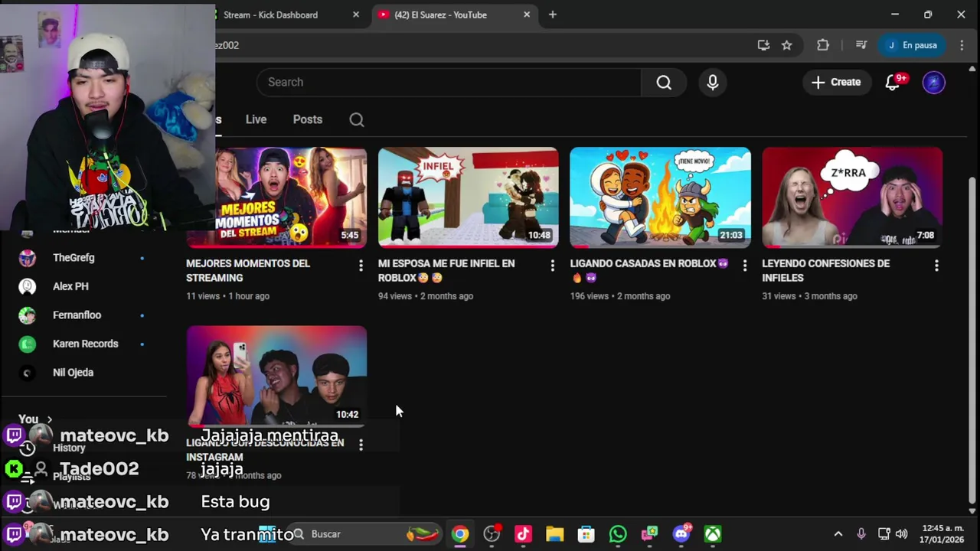The image size is (980, 551).
Task: Open OBS Studio from the taskbar
Action: pos(492,534)
